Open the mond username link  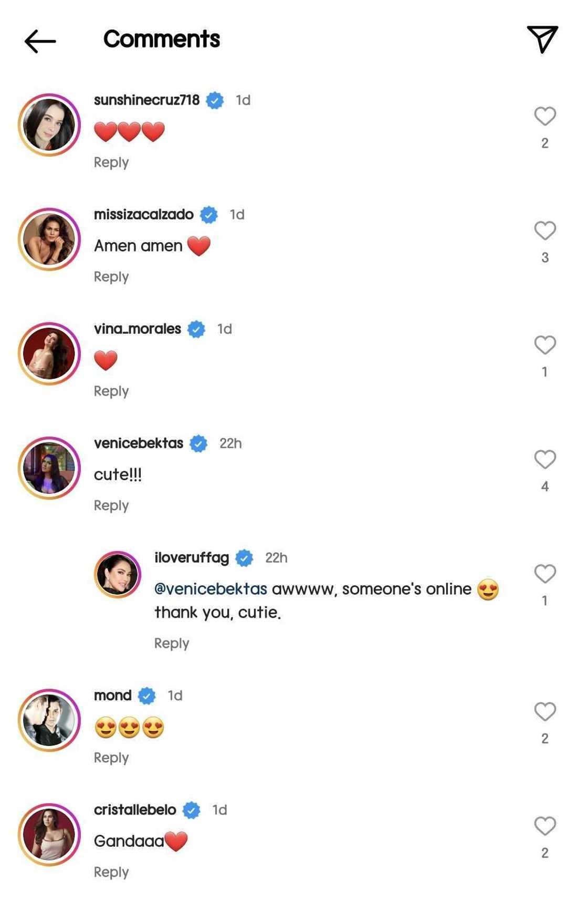[x=113, y=696]
